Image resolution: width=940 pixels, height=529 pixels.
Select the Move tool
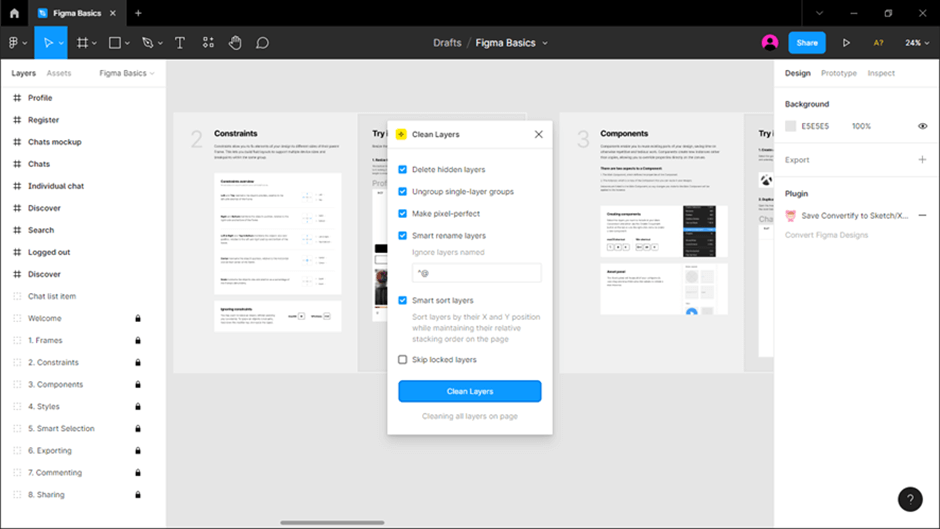pyautogui.click(x=48, y=43)
